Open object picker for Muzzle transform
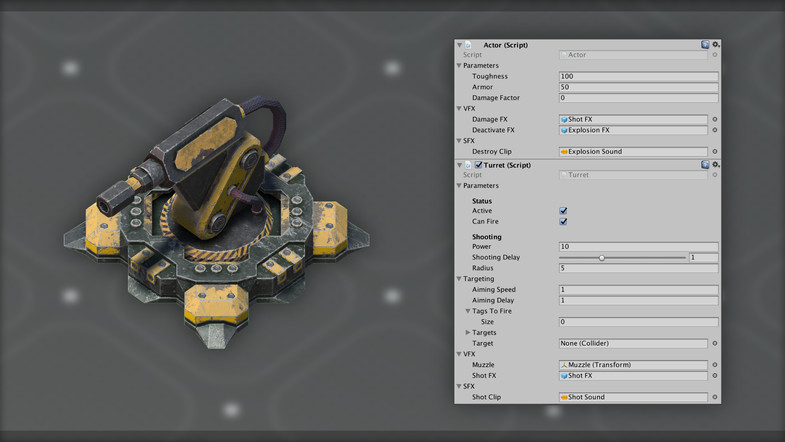Screen dimensions: 785x442 (x=715, y=365)
